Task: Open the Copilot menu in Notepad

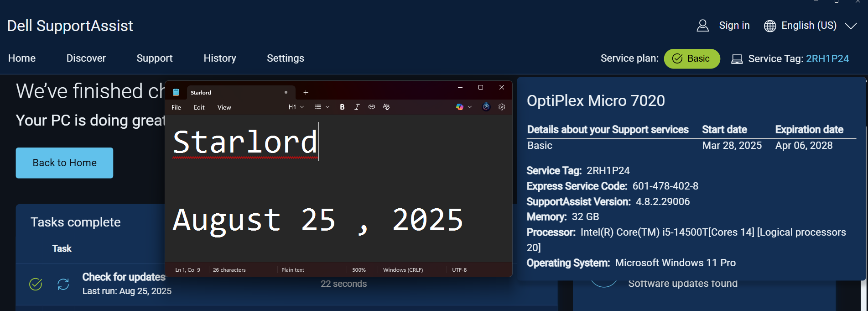Action: coord(459,107)
